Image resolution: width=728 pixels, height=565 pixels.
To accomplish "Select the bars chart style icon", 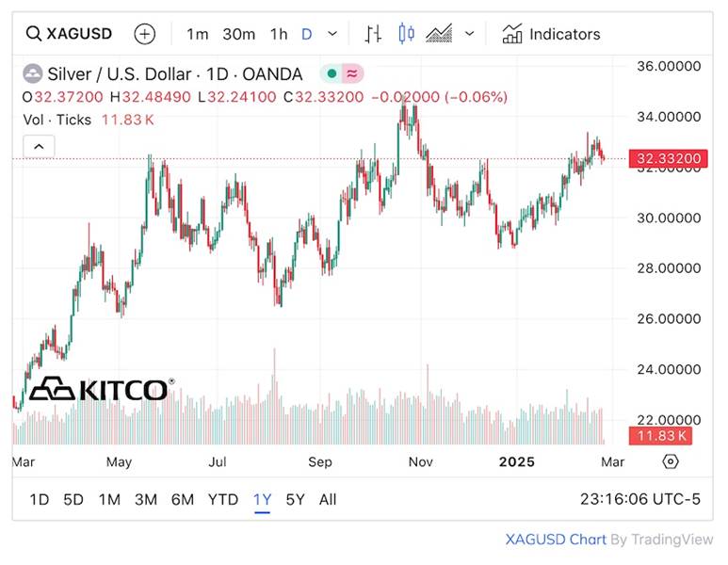I will point(374,34).
